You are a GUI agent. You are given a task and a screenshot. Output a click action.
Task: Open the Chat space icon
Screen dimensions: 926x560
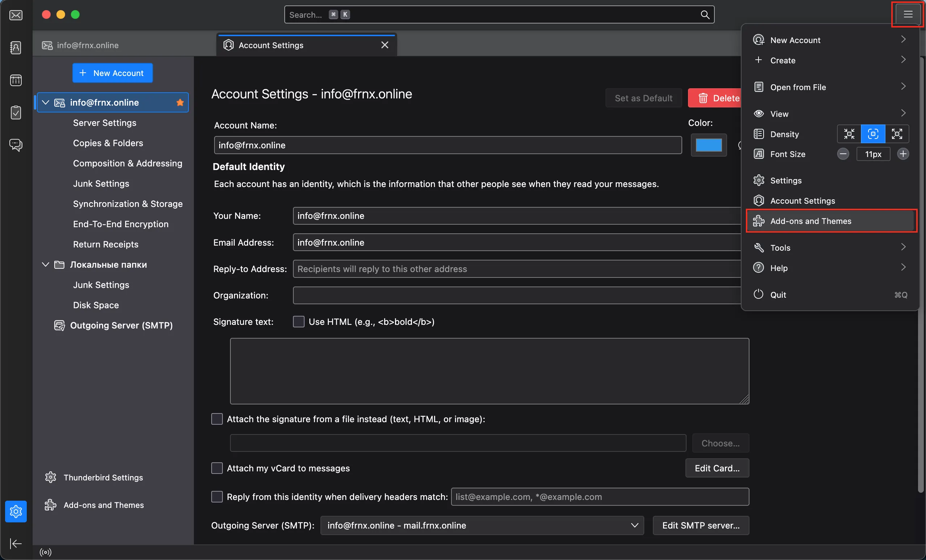point(16,145)
